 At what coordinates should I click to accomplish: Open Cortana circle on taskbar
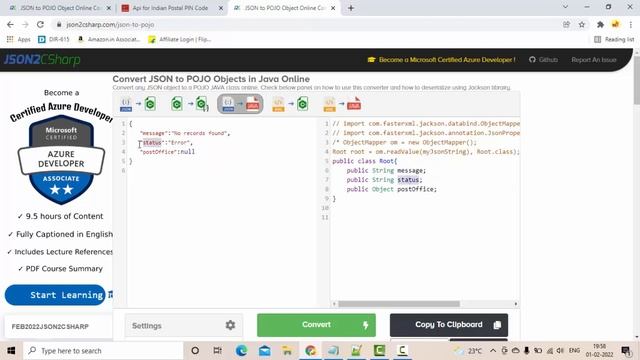point(195,351)
